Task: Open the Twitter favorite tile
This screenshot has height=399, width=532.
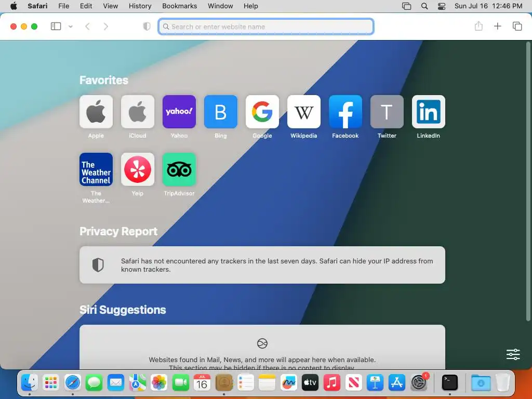Action: pyautogui.click(x=387, y=112)
